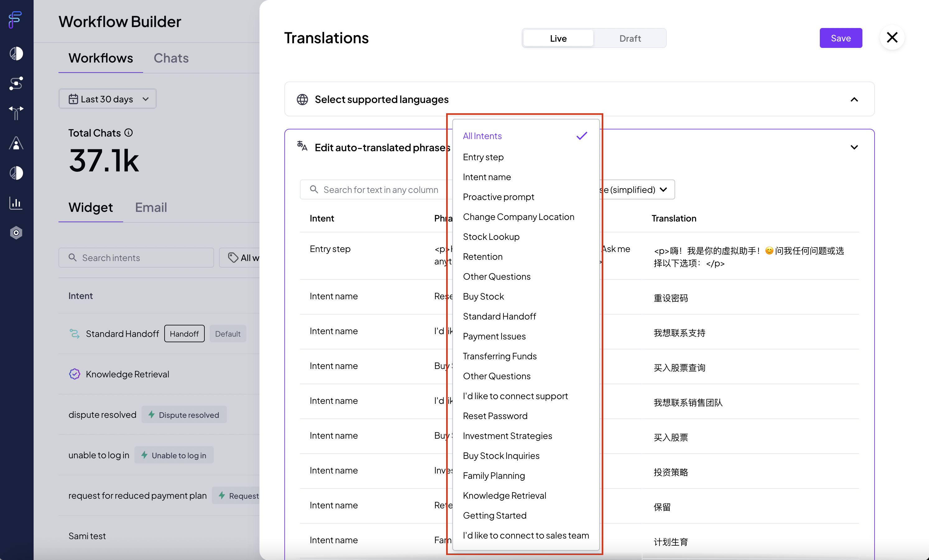929x560 pixels.
Task: Click the calendar icon in Last 30 days
Action: 73,99
